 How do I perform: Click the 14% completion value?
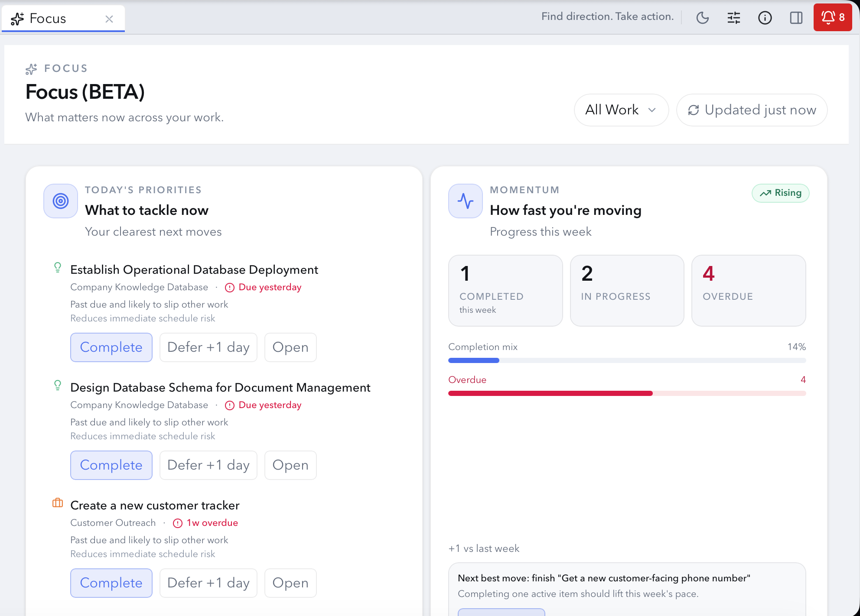(x=797, y=347)
